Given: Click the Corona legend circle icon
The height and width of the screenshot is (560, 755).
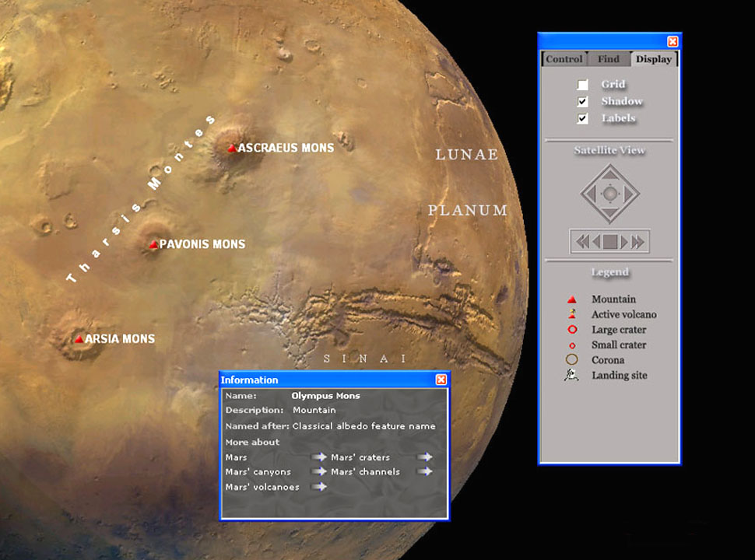Looking at the screenshot, I should tap(571, 359).
